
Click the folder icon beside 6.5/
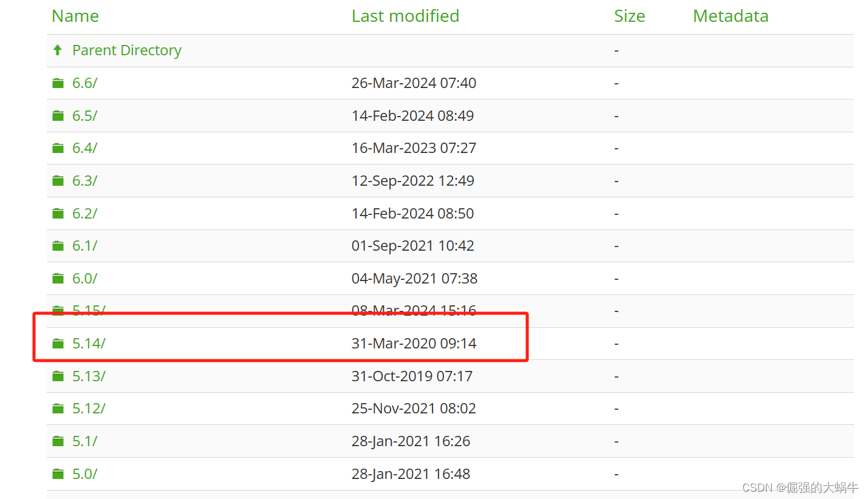pos(58,116)
